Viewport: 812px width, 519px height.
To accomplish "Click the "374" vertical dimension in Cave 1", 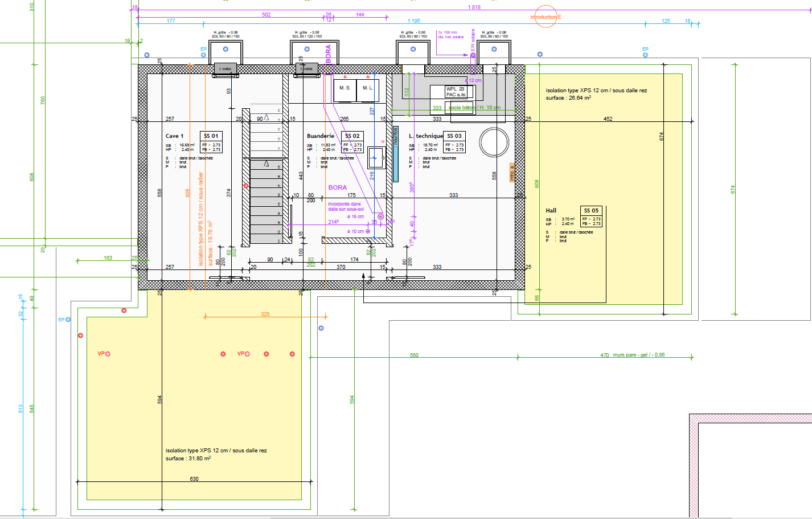I will (229, 193).
